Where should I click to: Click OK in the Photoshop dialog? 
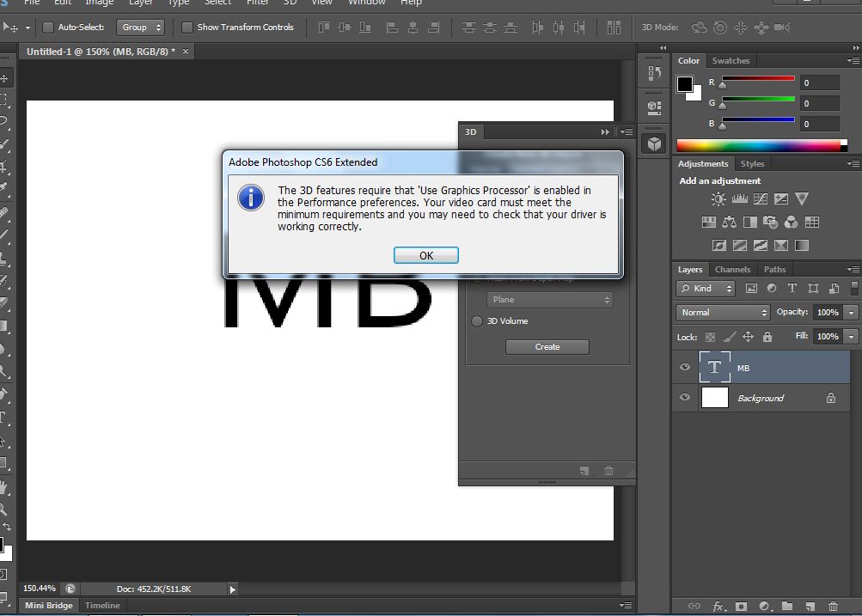click(426, 255)
